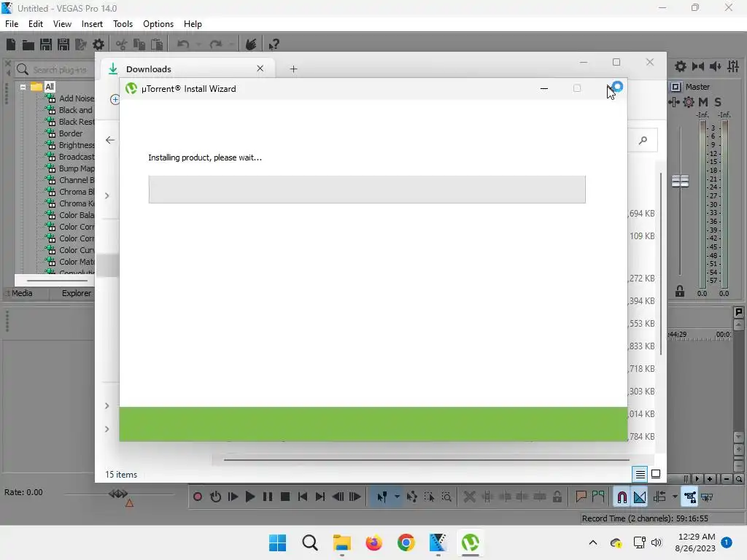Click the Insert Marker icon

581,497
